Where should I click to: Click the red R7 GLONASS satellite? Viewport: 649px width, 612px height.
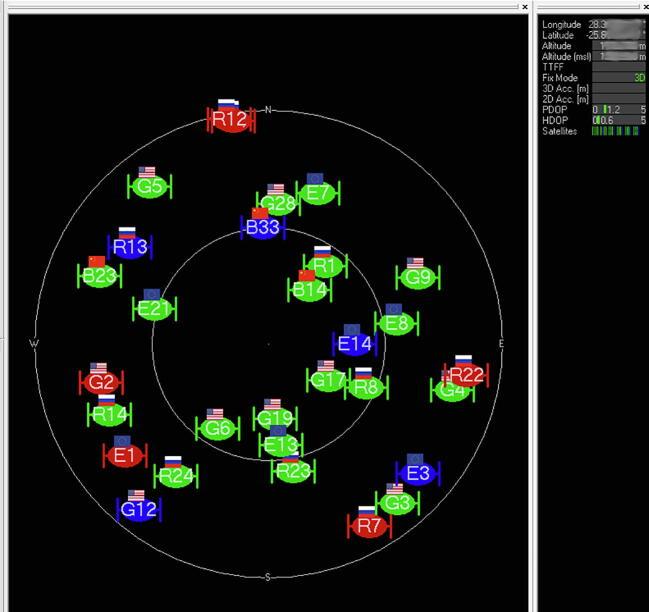click(369, 526)
